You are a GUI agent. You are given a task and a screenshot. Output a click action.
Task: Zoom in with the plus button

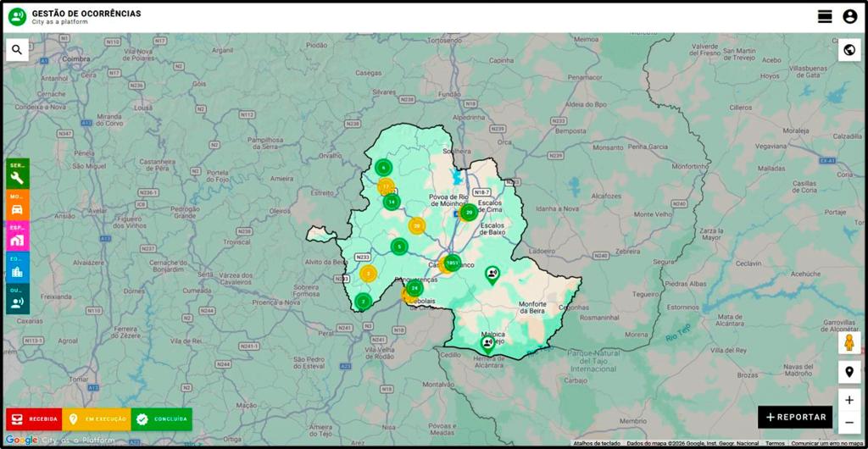click(849, 401)
